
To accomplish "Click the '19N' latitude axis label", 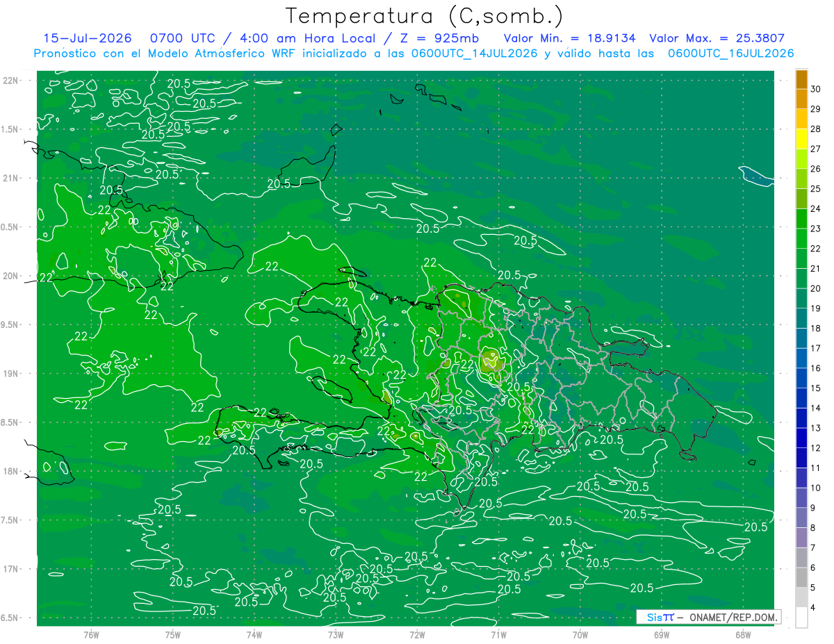I will click(11, 374).
